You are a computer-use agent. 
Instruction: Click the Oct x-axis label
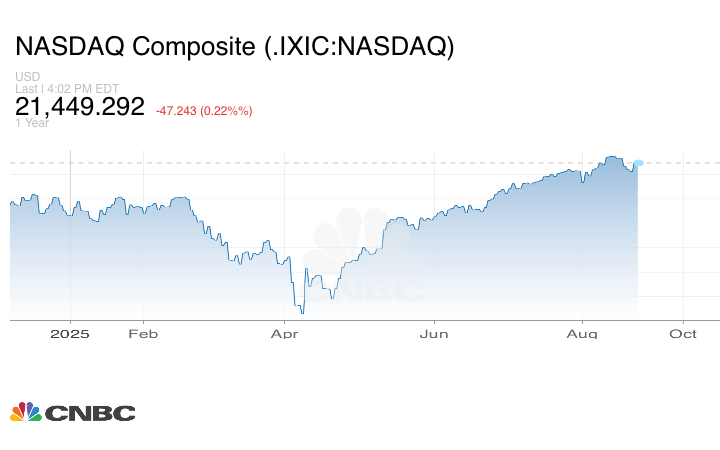tap(683, 334)
